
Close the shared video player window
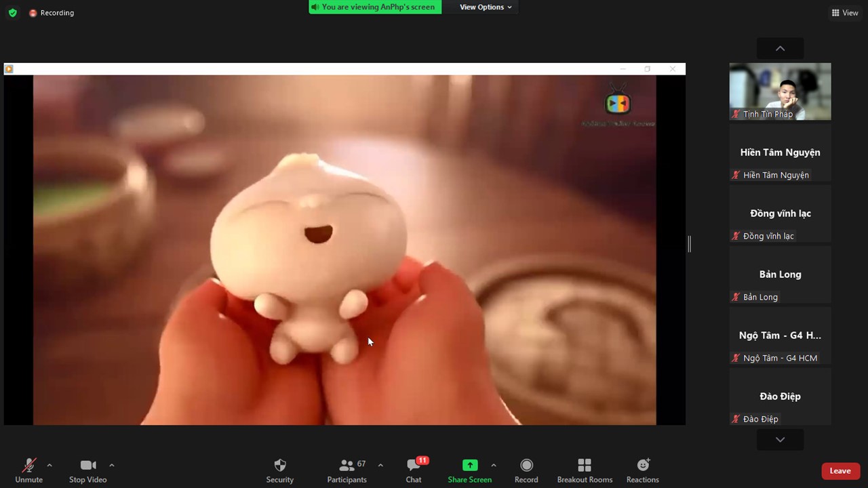pyautogui.click(x=672, y=68)
